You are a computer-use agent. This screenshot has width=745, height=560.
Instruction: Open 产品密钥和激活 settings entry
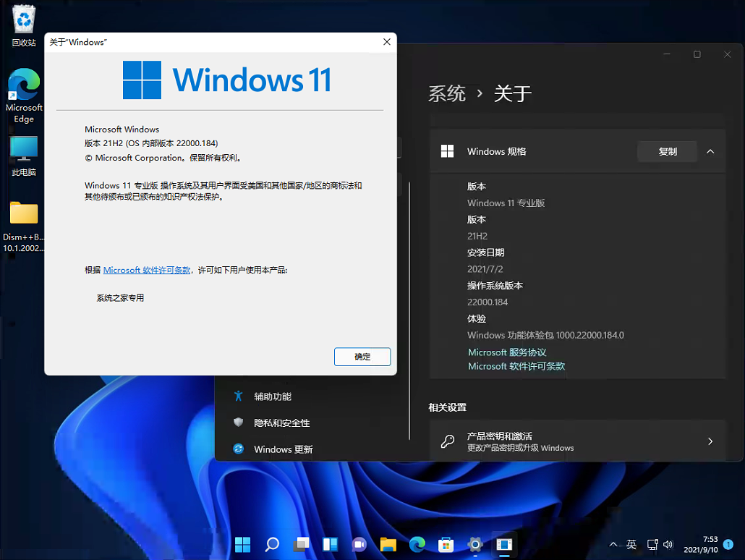[577, 441]
